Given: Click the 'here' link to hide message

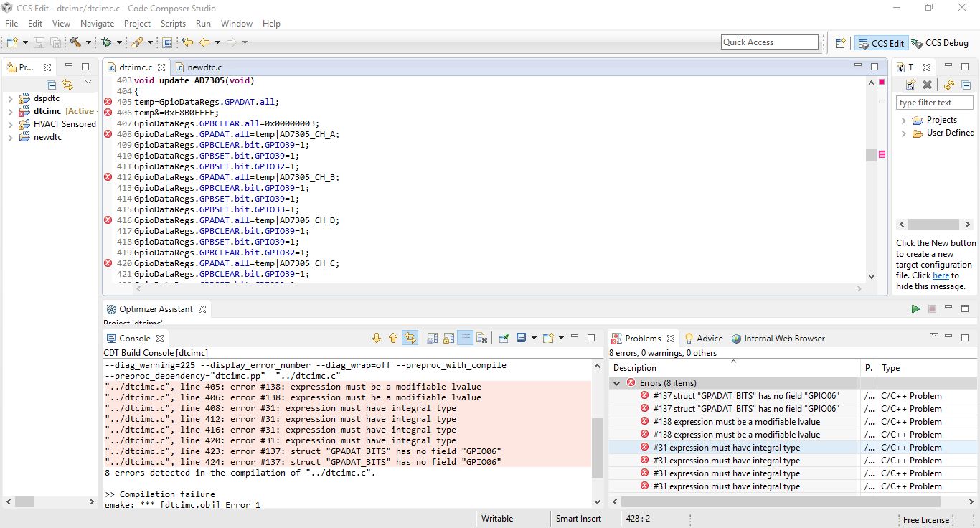Looking at the screenshot, I should click(x=941, y=275).
